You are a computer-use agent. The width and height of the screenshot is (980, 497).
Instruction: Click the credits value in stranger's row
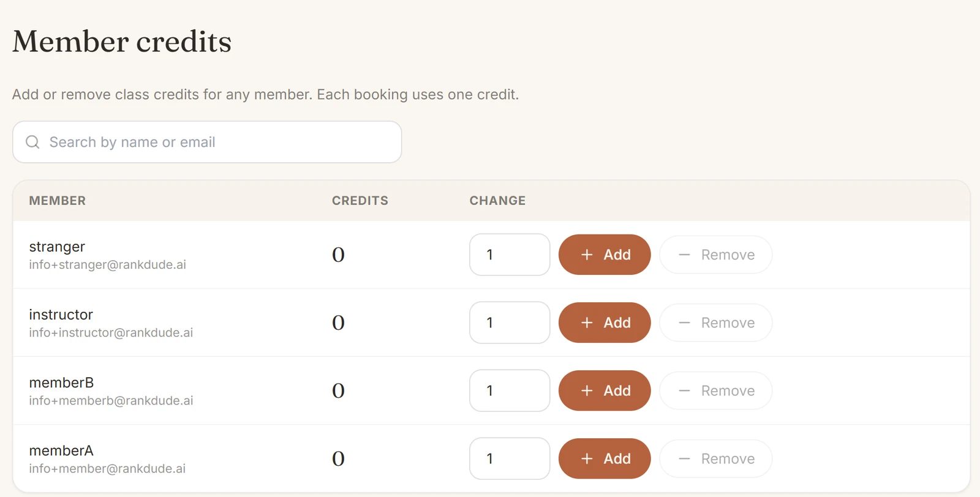click(338, 255)
